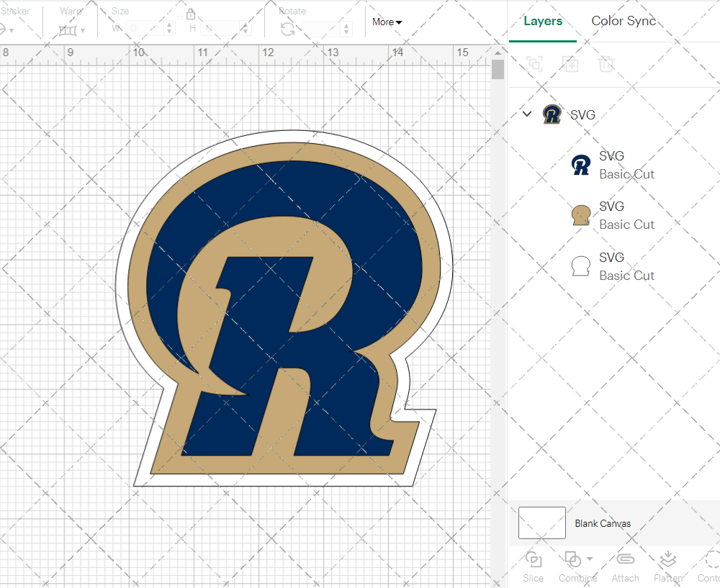This screenshot has height=588, width=720.
Task: Select the SVG group thumbnail
Action: [552, 114]
